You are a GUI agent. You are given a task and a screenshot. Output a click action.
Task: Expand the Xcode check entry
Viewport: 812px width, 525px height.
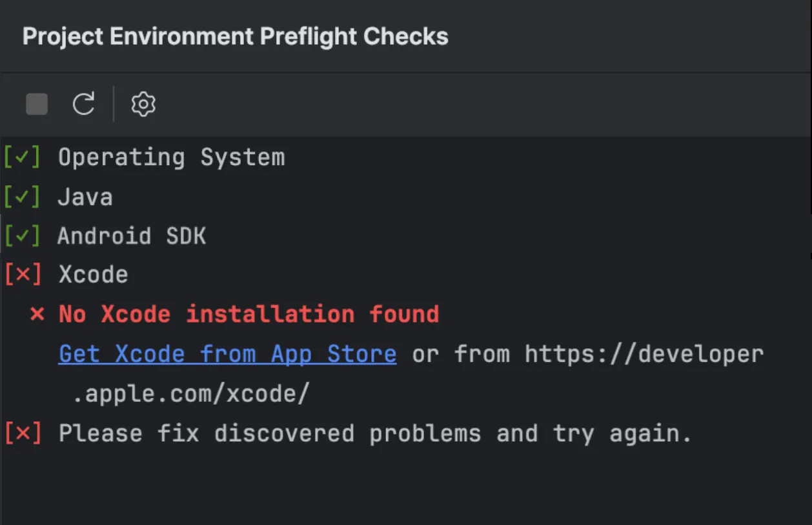click(93, 274)
